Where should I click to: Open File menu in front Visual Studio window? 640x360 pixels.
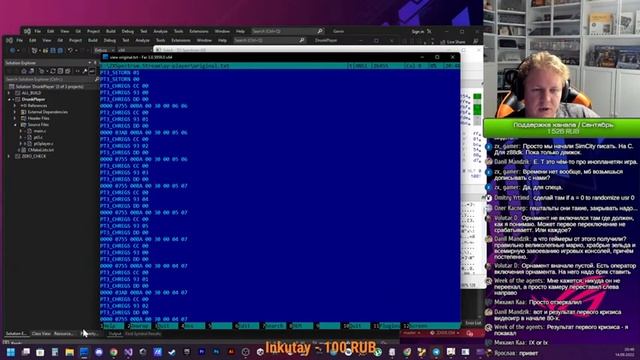click(x=19, y=40)
